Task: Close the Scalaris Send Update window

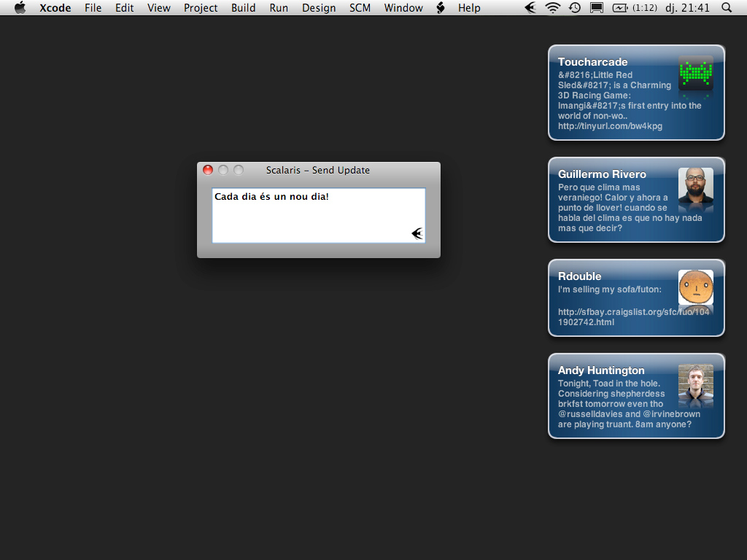Action: [x=208, y=170]
